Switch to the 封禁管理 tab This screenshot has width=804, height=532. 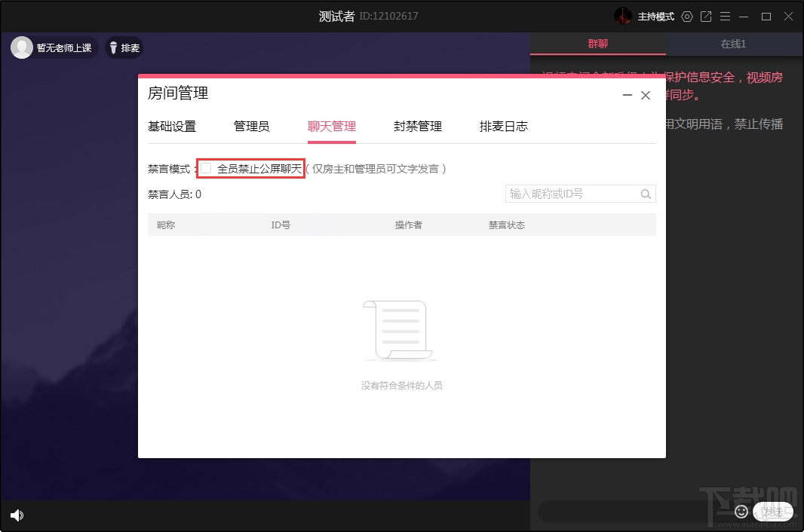click(x=417, y=127)
